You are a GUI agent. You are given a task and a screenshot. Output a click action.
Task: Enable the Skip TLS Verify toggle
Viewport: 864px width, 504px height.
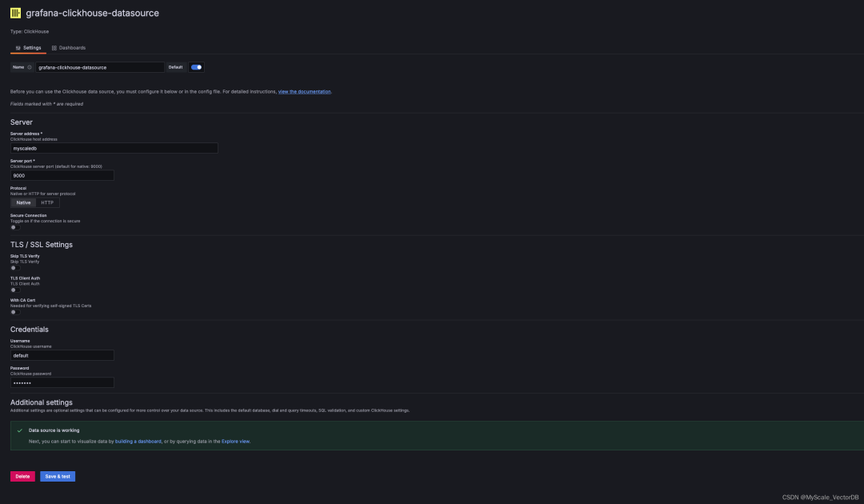pos(15,268)
